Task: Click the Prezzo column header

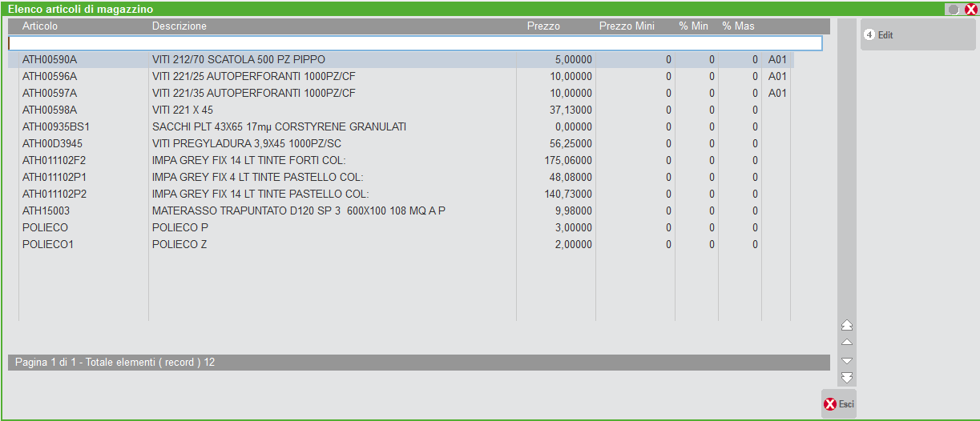Action: [543, 26]
